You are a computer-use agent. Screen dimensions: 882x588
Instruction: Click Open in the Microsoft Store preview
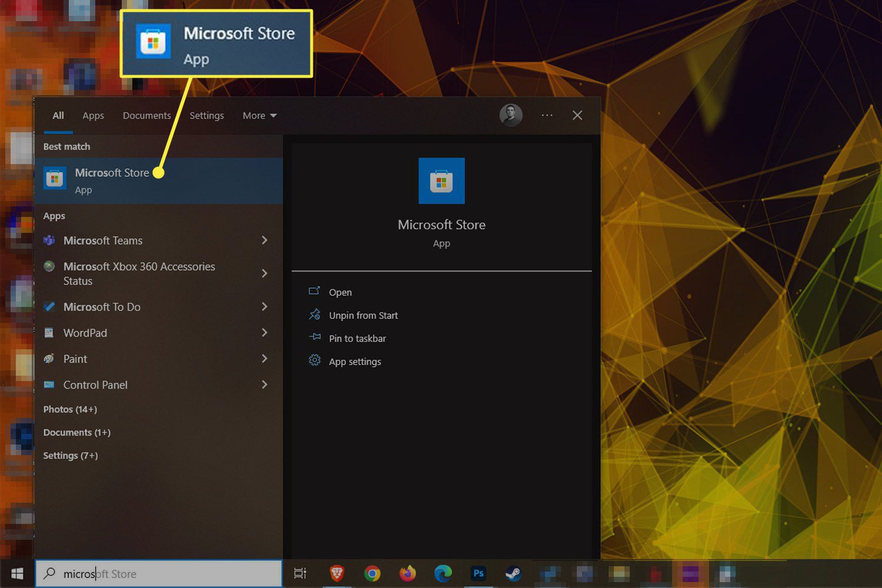coord(340,292)
